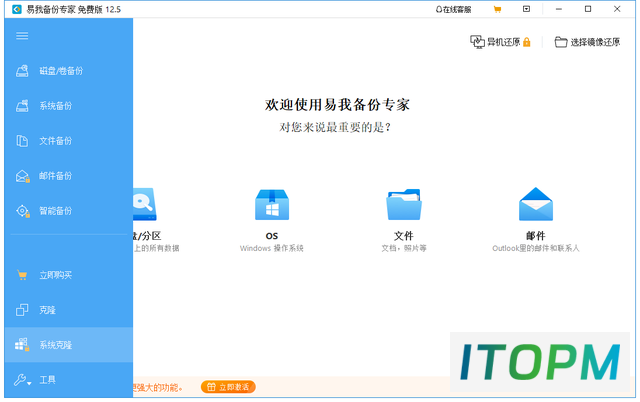Screen dimensions: 640x402
Task: Click the shopping cart icon beside 立即购买
Action: click(22, 275)
